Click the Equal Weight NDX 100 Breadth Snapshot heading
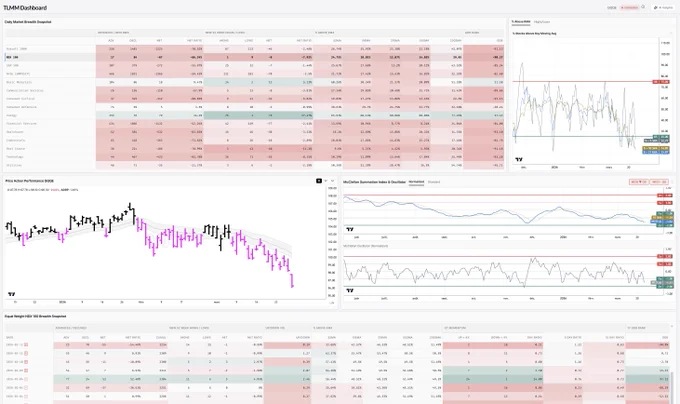This screenshot has width=680, height=404. [36, 316]
